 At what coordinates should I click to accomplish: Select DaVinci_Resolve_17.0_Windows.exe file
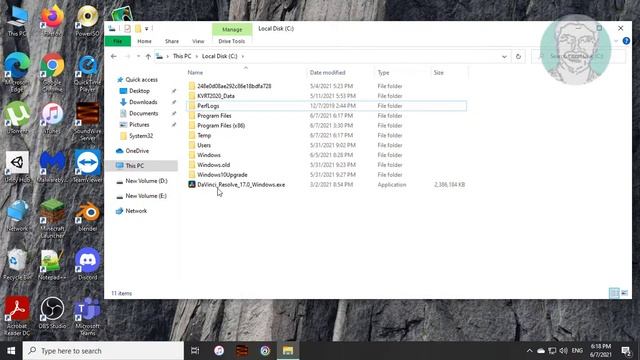[x=241, y=184]
